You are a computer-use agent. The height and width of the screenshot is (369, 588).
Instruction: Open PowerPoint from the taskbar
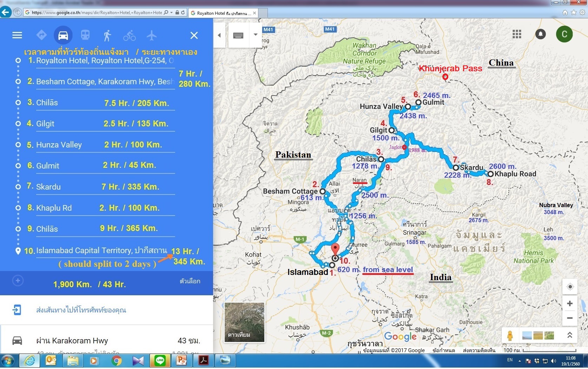pyautogui.click(x=182, y=361)
